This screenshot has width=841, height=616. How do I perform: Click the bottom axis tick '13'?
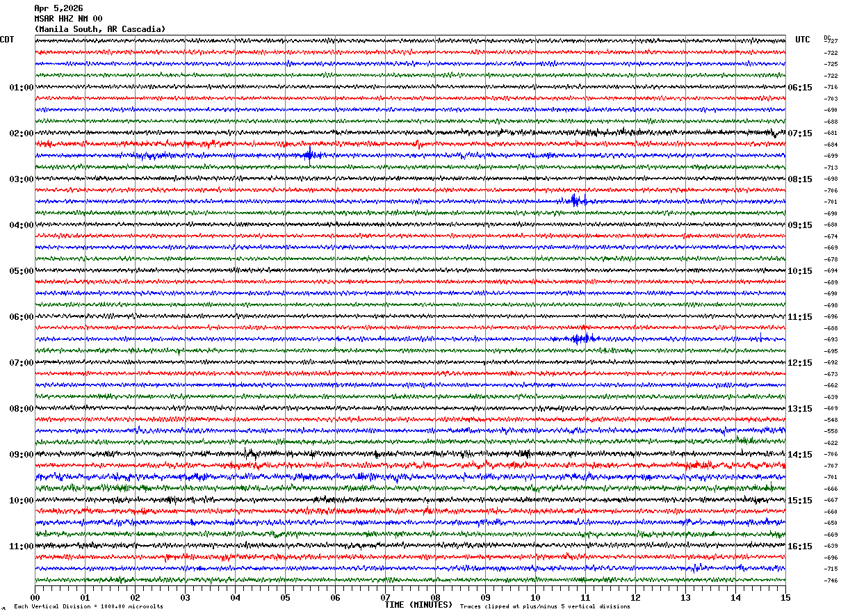click(685, 597)
